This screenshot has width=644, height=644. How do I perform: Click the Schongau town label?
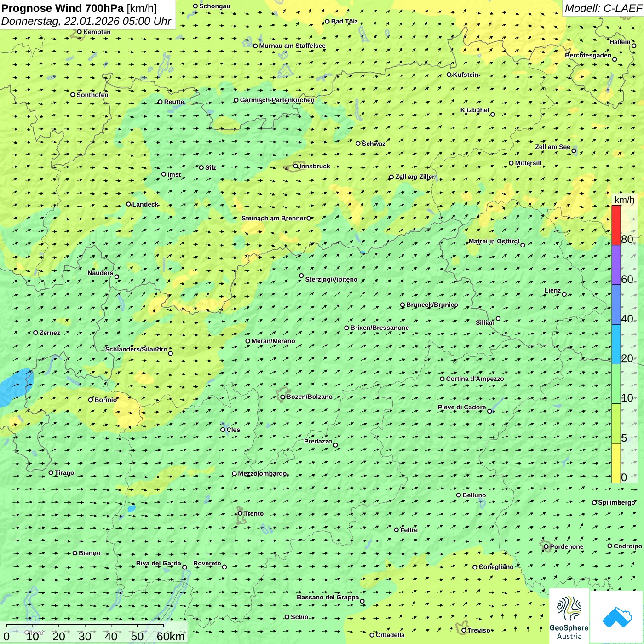click(214, 6)
